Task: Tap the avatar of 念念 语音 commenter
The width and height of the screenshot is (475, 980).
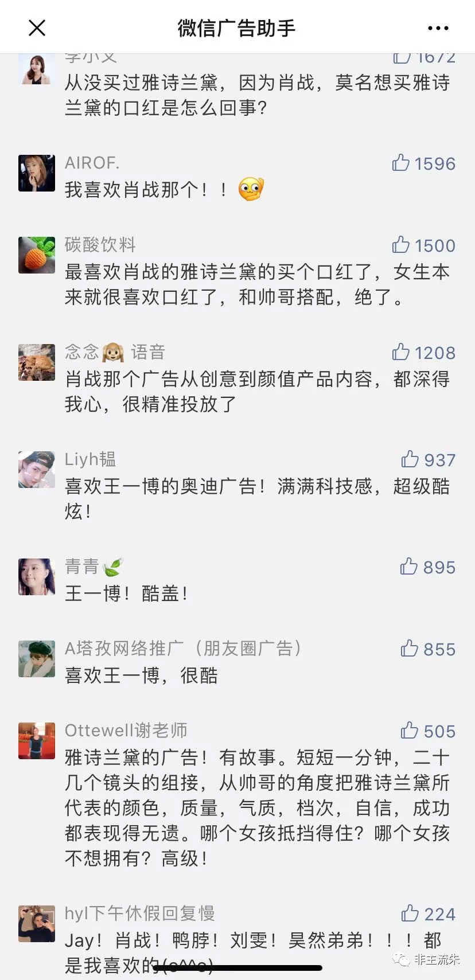Action: click(37, 362)
